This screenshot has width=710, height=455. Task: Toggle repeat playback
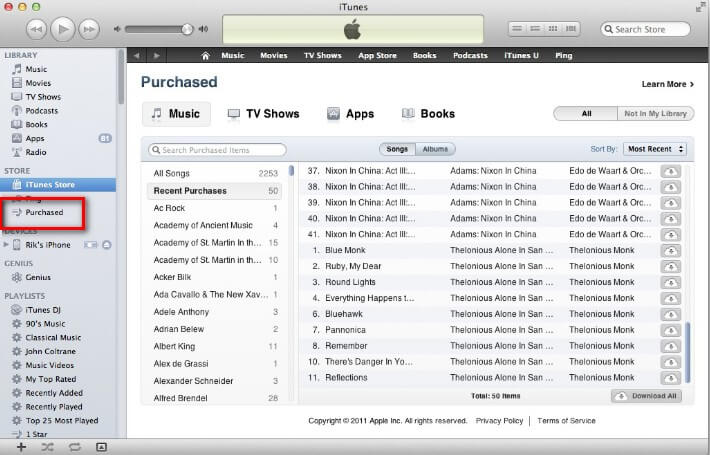[x=74, y=447]
